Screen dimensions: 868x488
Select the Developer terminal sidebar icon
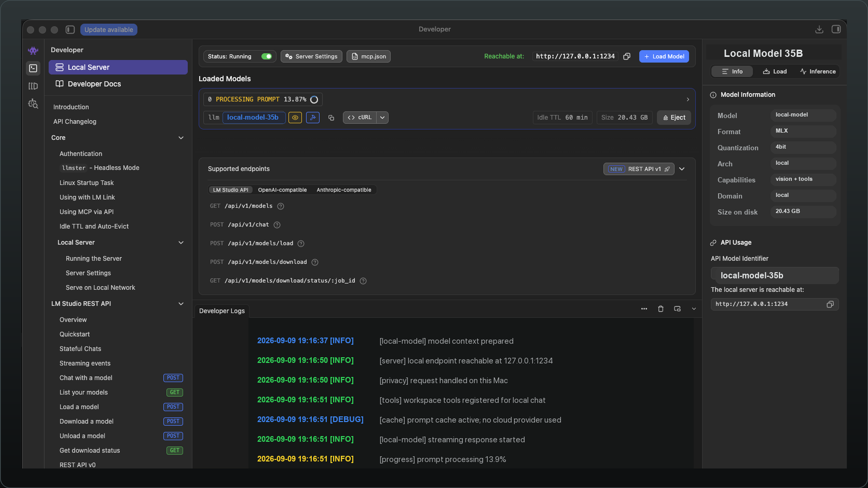33,68
